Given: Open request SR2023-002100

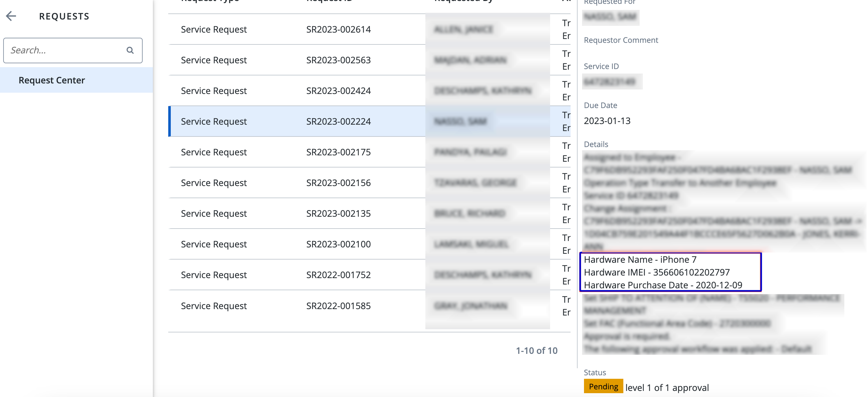Looking at the screenshot, I should tap(338, 244).
